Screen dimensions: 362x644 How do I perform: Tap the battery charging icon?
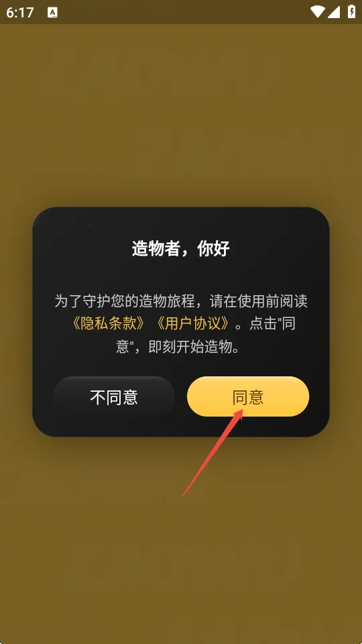coord(352,11)
